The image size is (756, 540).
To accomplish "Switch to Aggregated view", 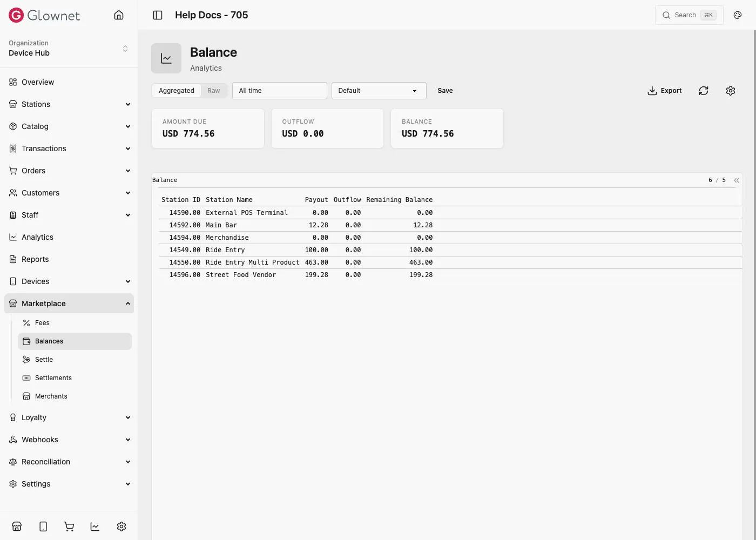I will tap(177, 91).
